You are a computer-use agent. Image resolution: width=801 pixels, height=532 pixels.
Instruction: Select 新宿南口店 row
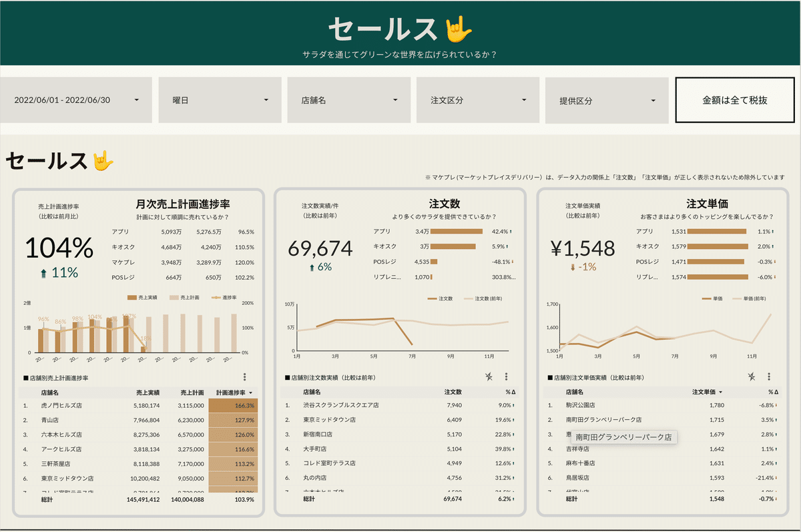tap(400, 435)
